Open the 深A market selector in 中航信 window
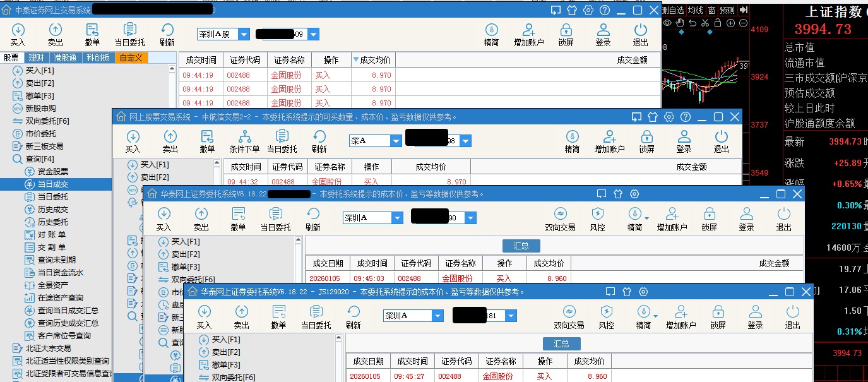Screen dimensions: 868x382 (x=375, y=141)
